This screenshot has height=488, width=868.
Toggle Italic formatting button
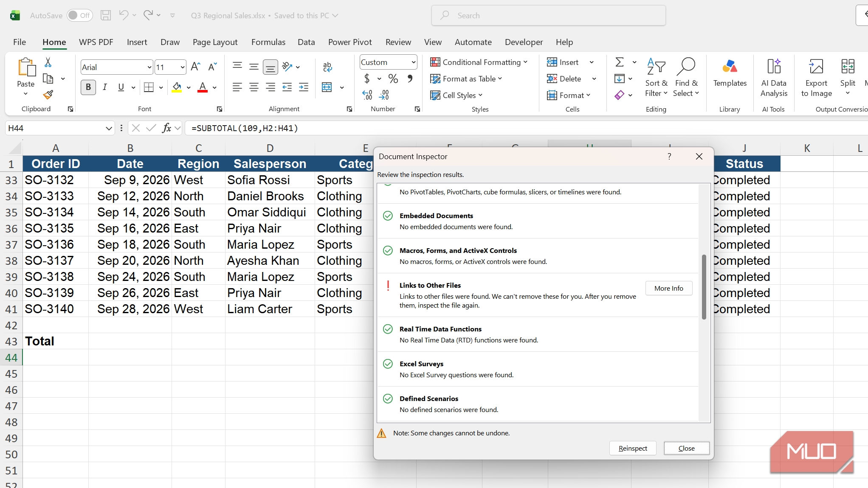104,87
